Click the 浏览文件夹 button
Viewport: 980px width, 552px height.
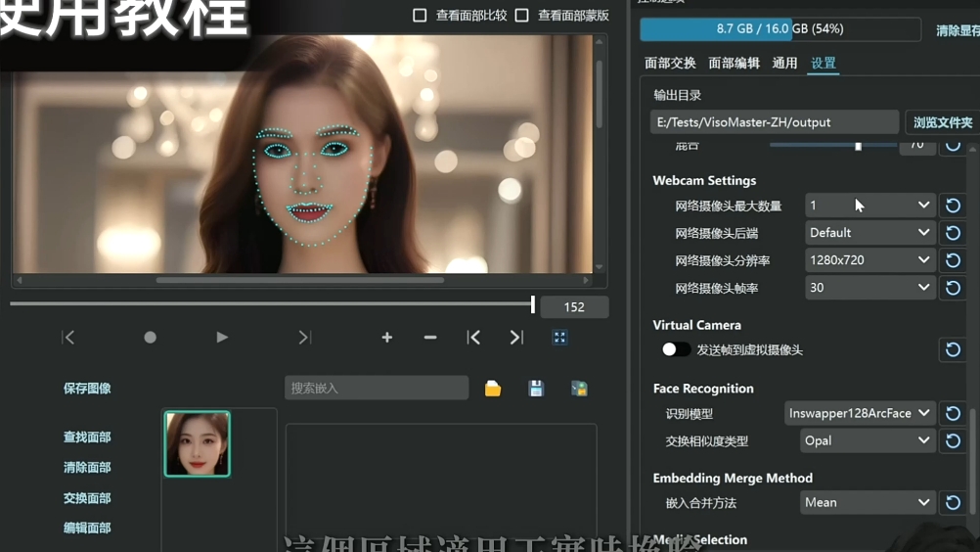[x=942, y=122]
